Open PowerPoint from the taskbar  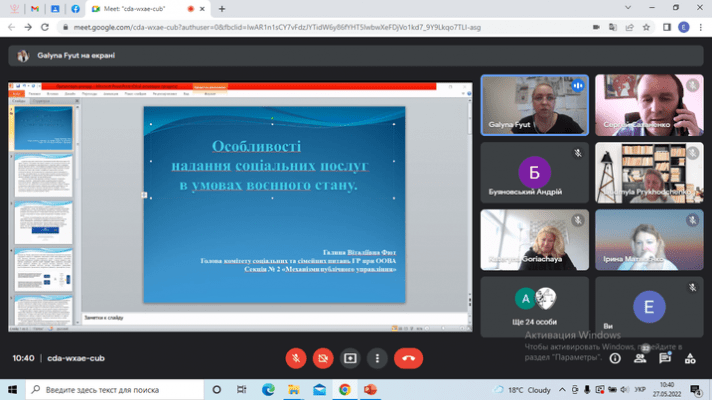(x=370, y=390)
